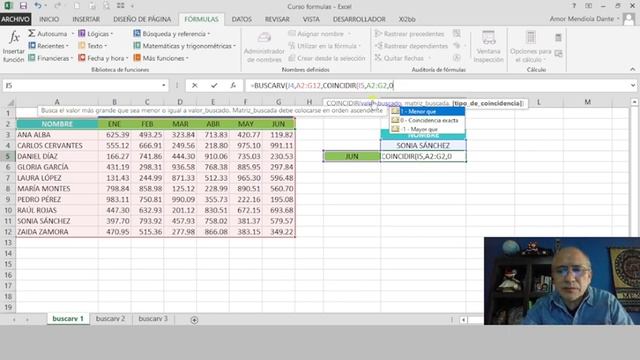Open the undo history dropdown arrow
This screenshot has width=640, height=360.
pos(45,6)
